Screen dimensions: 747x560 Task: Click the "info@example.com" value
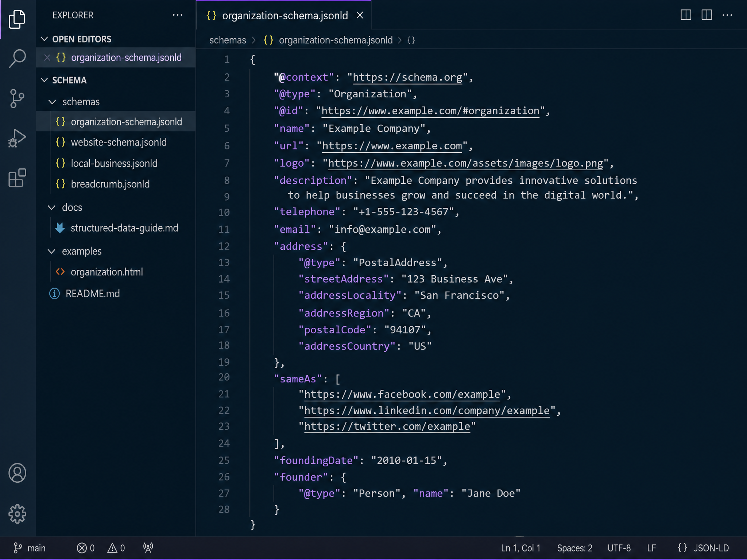[x=383, y=229]
